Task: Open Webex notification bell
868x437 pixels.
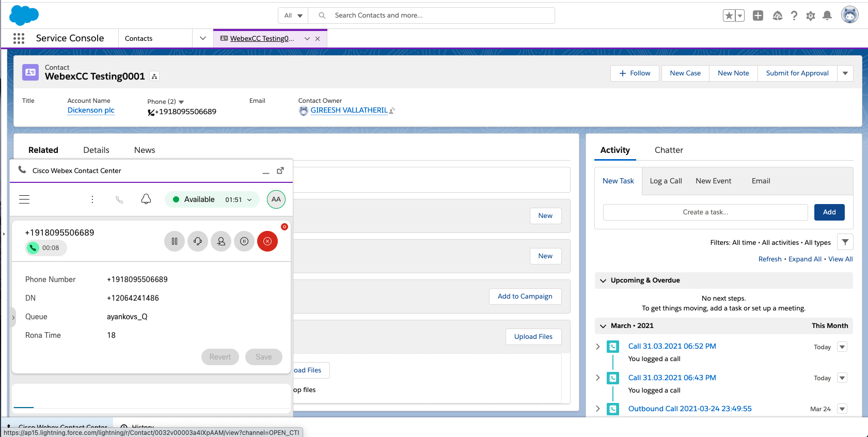Action: [x=146, y=199]
